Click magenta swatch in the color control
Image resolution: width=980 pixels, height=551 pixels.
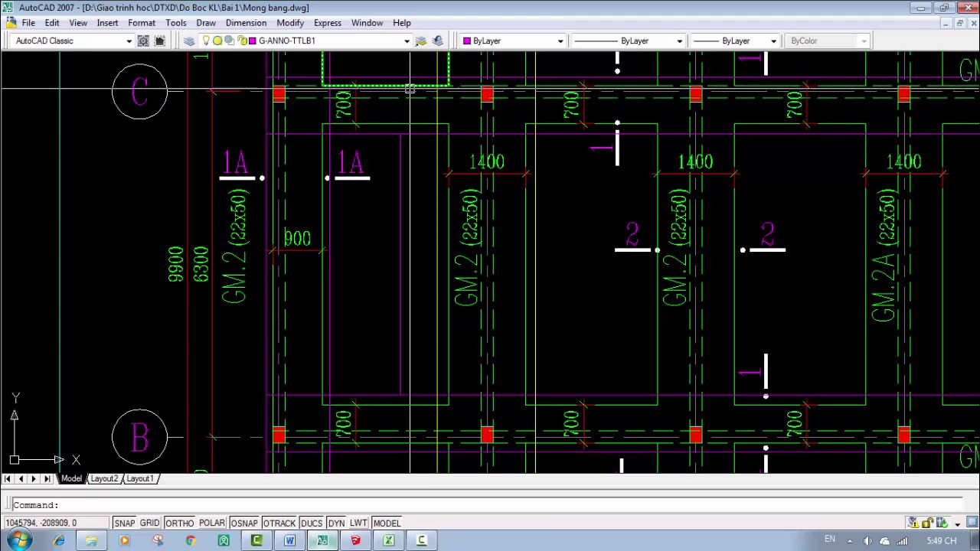[x=467, y=41]
